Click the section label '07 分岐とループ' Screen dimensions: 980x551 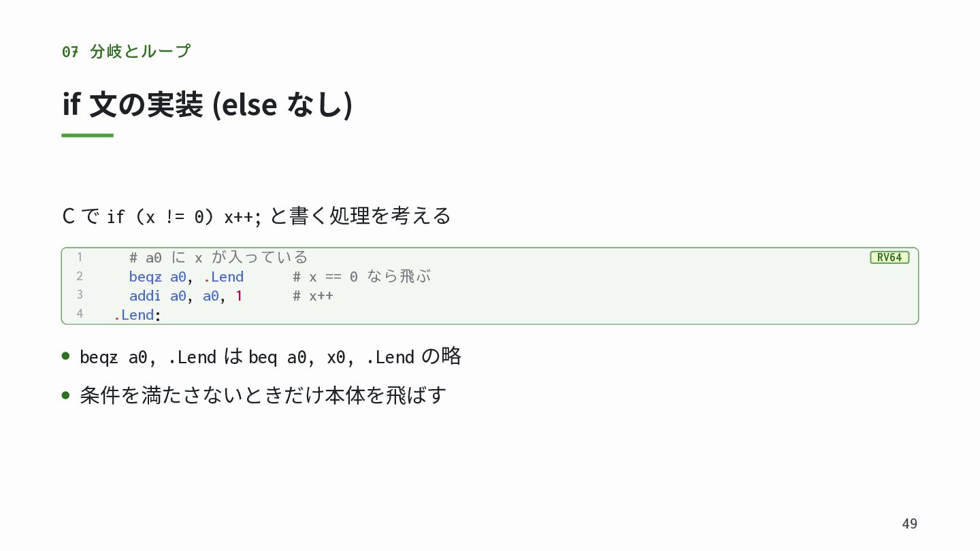(x=127, y=51)
